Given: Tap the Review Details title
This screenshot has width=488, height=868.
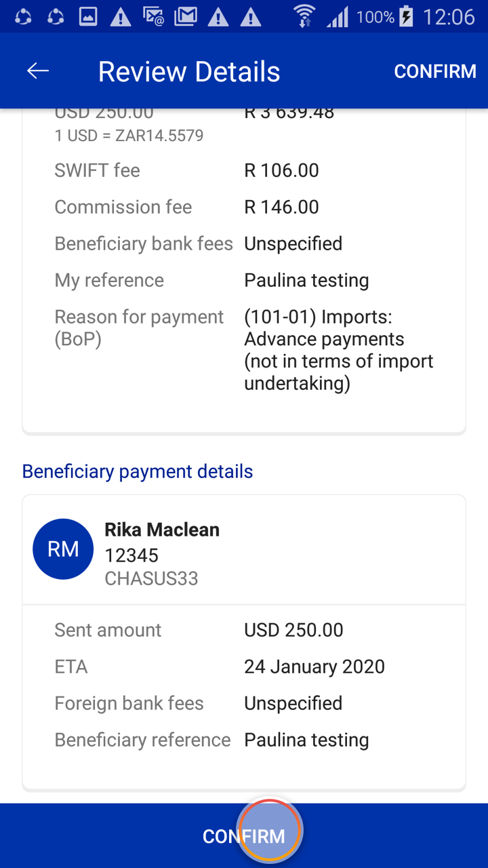Looking at the screenshot, I should click(188, 71).
